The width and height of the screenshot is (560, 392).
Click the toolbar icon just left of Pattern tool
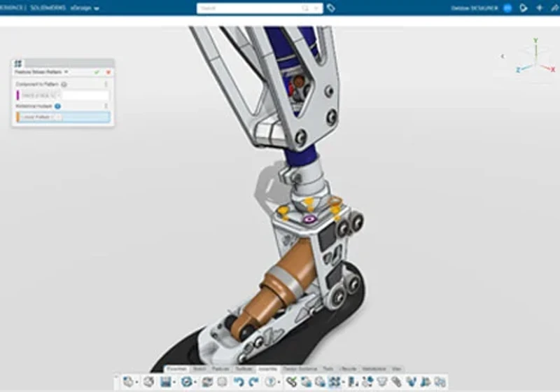tap(320, 382)
